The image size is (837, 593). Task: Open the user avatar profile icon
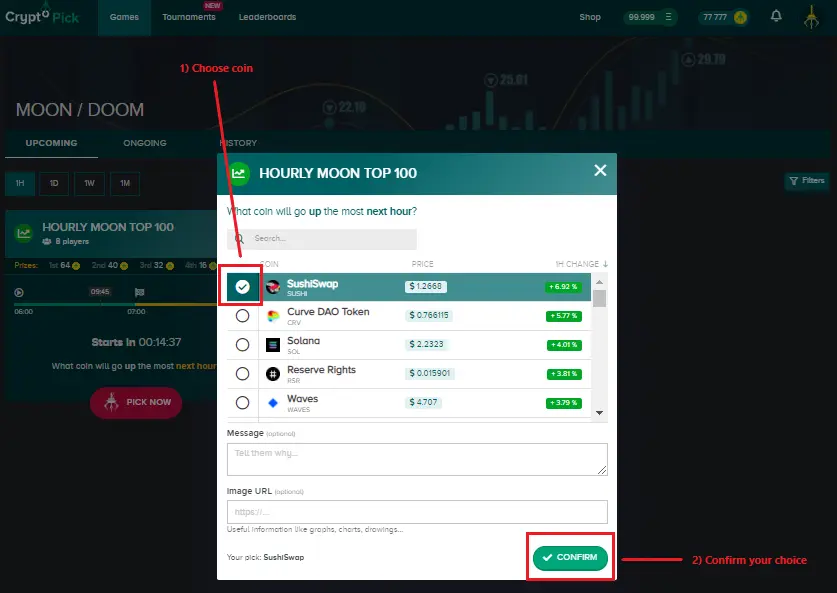point(811,17)
